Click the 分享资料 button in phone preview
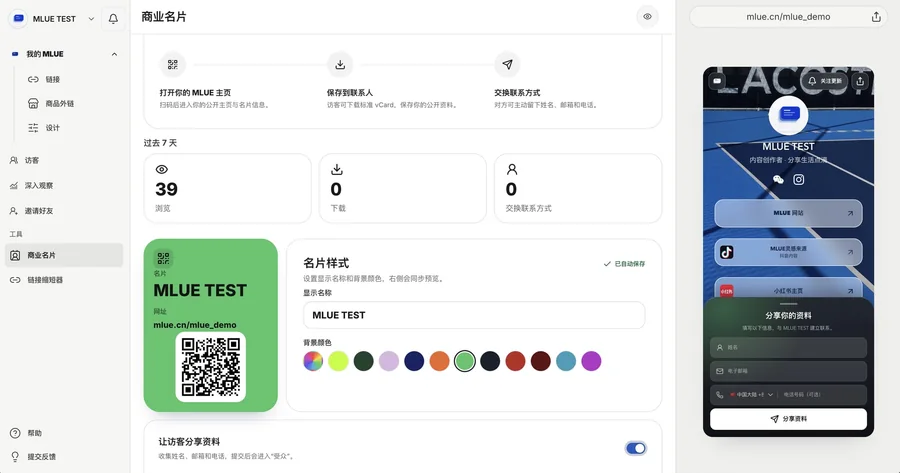 coord(788,419)
